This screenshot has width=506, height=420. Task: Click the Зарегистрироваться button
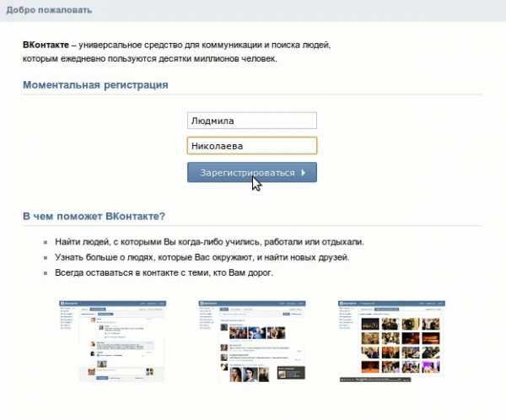point(252,172)
